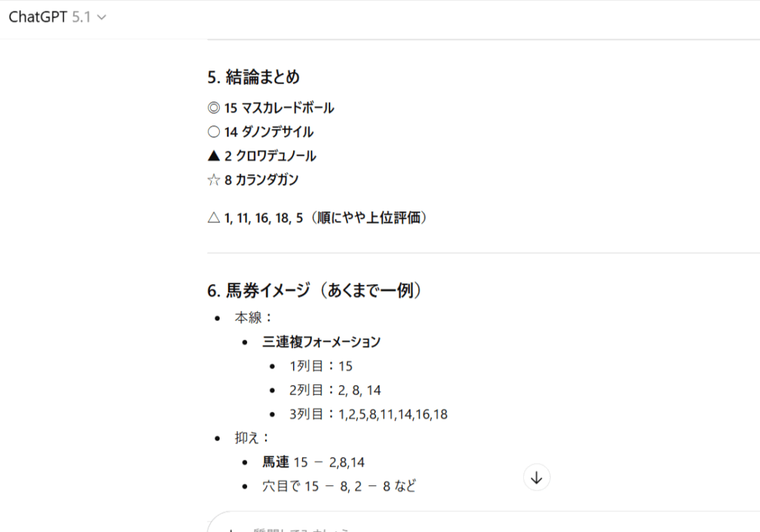The width and height of the screenshot is (760, 532).
Task: Select the bold 三連複フォーメーション text
Action: 321,342
